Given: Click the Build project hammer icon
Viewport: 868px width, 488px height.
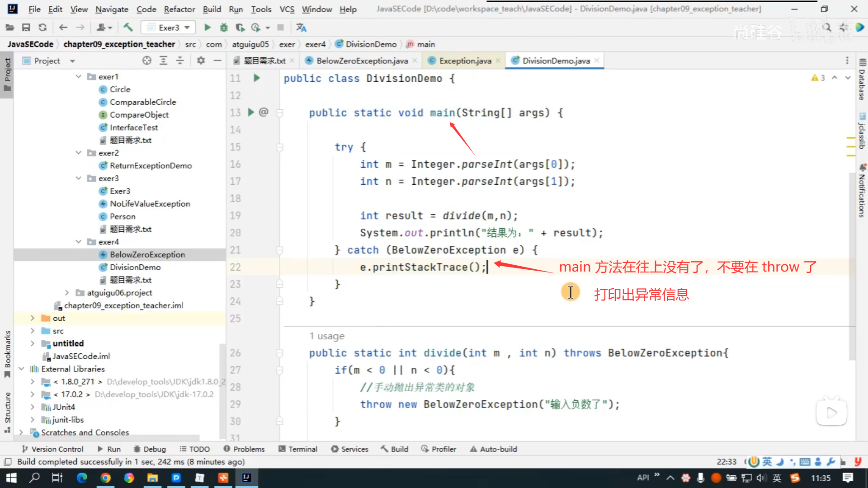Looking at the screenshot, I should [x=128, y=28].
